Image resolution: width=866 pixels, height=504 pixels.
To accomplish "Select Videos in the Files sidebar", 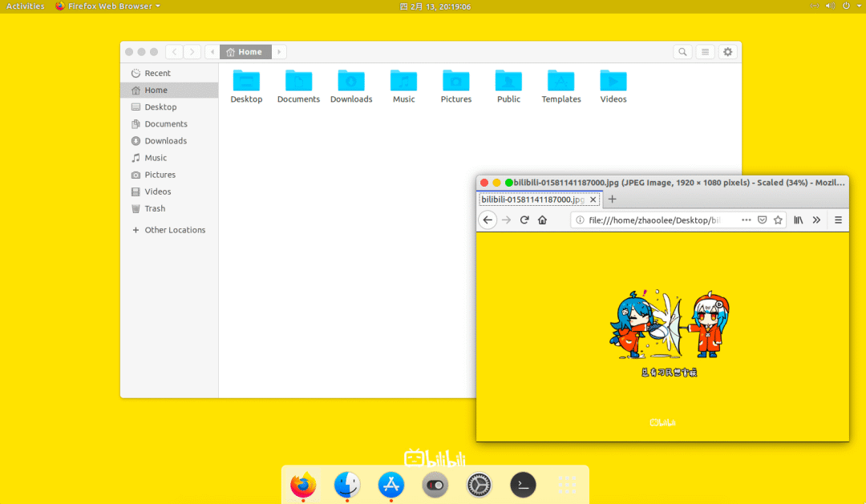I will coord(169,192).
